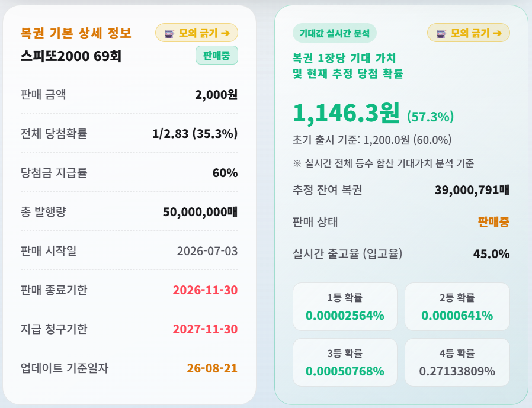Click slot machine icon in right 모의 긁기 button
Image resolution: width=532 pixels, height=408 pixels.
(441, 33)
